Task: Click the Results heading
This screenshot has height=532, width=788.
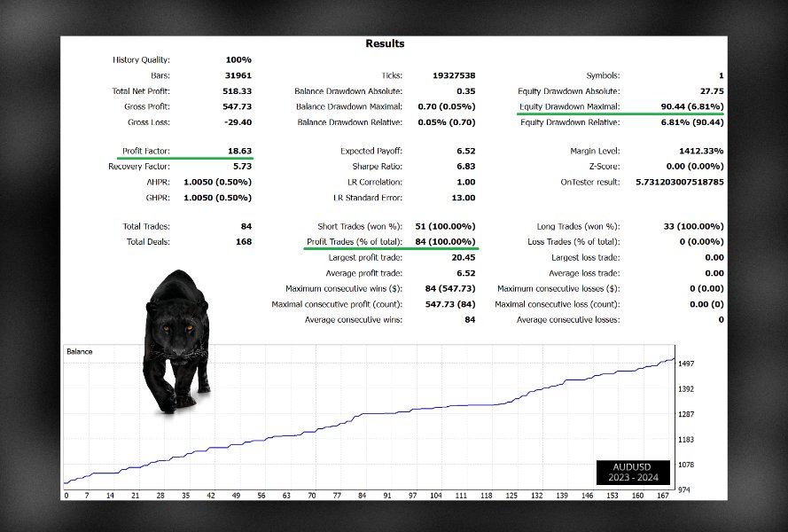Action: tap(385, 43)
